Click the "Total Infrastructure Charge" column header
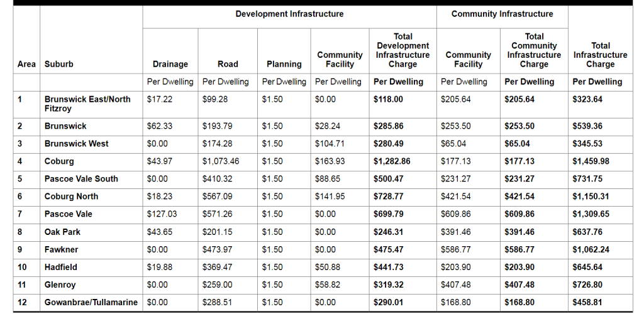This screenshot has width=644, height=314. click(600, 55)
